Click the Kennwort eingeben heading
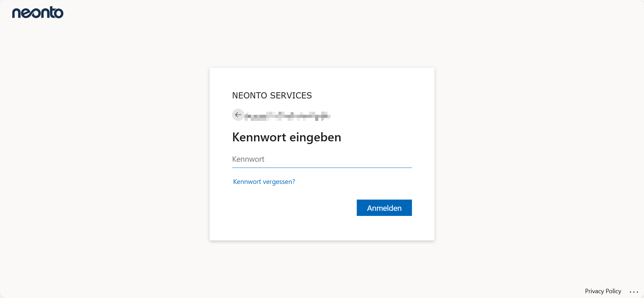Viewport: 644px width, 298px height. [287, 137]
